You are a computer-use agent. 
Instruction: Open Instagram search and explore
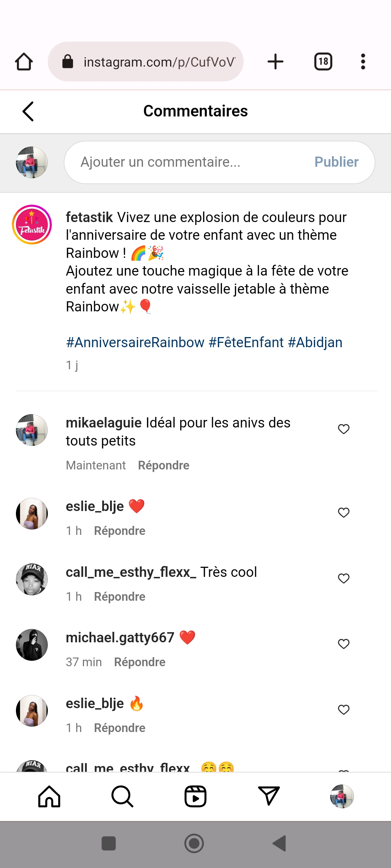click(x=122, y=796)
